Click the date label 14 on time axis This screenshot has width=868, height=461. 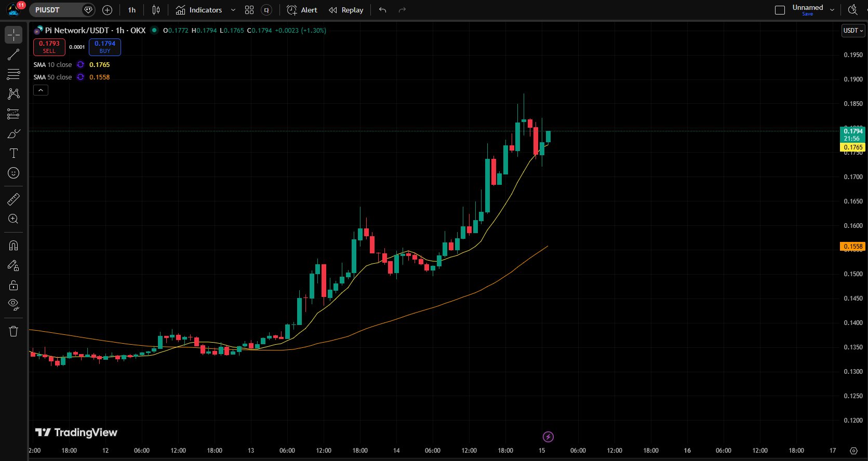point(396,451)
